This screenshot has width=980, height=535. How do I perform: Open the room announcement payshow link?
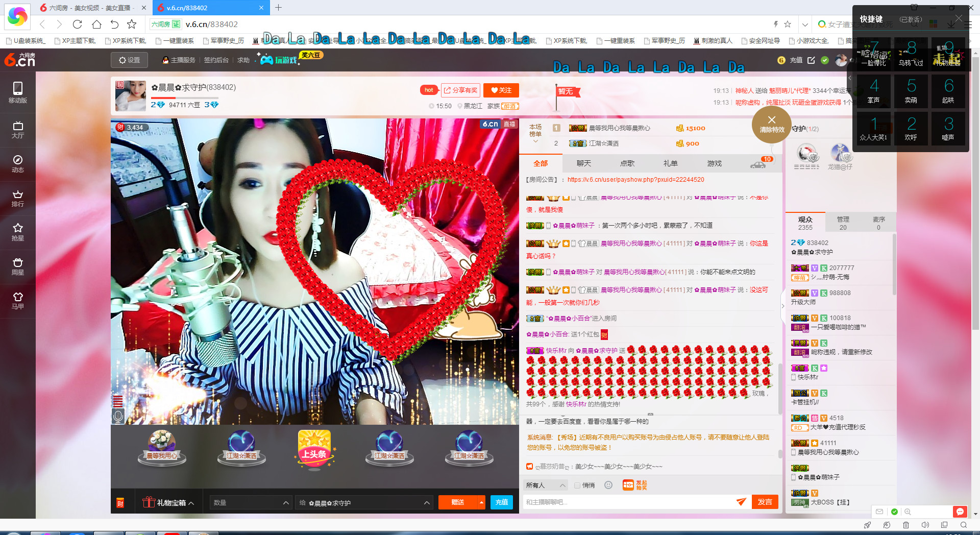pos(635,180)
